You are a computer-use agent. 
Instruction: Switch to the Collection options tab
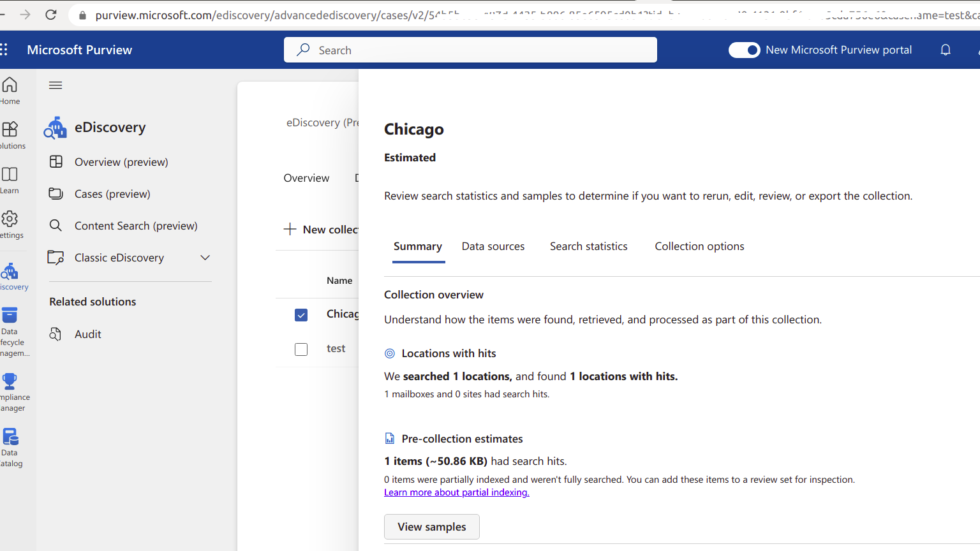point(699,246)
